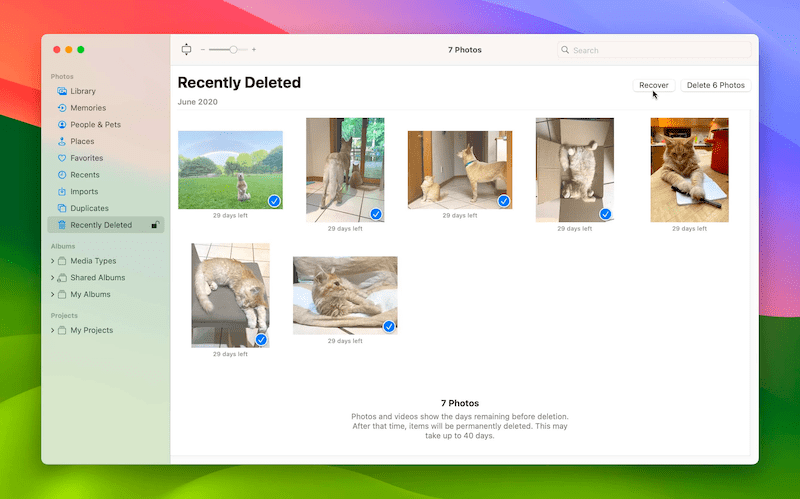Click the My Albums folder icon
Viewport: 800px width, 499px height.
pos(62,294)
